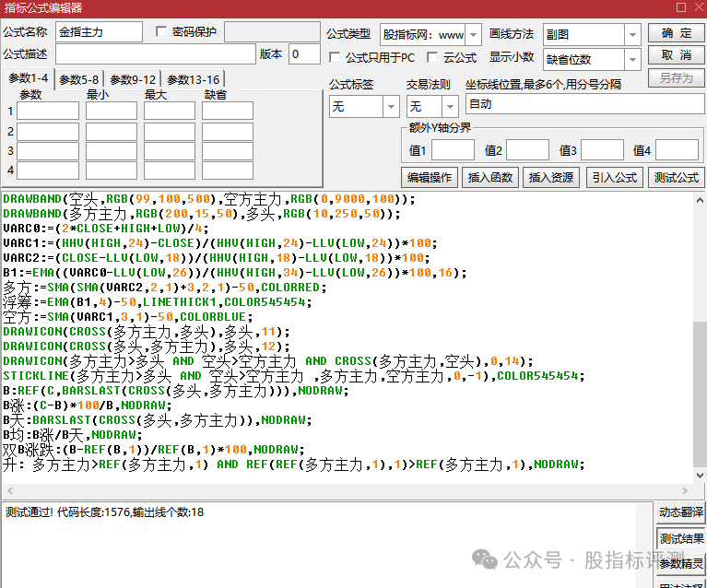The width and height of the screenshot is (707, 588).
Task: Click the 公式名称 field containing 金指主力
Action: (99, 32)
